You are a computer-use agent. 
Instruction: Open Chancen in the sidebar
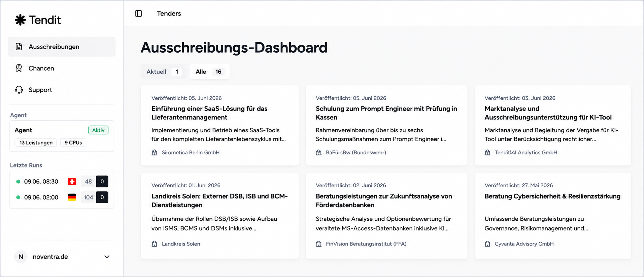[62, 68]
